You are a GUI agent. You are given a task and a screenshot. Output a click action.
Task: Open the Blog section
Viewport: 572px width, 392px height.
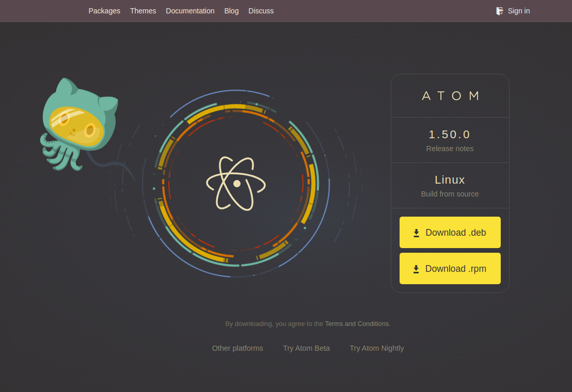point(231,11)
